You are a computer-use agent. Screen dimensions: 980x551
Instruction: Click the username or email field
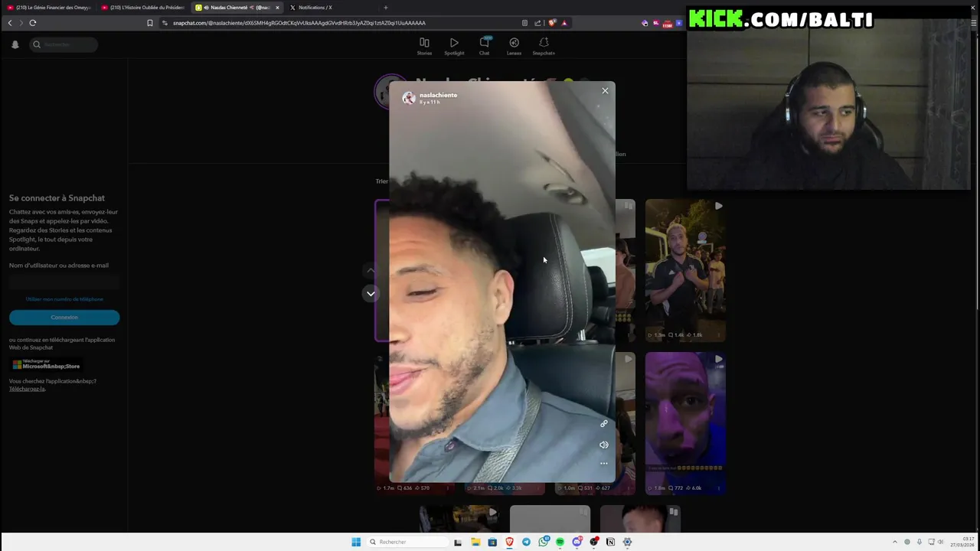point(64,282)
